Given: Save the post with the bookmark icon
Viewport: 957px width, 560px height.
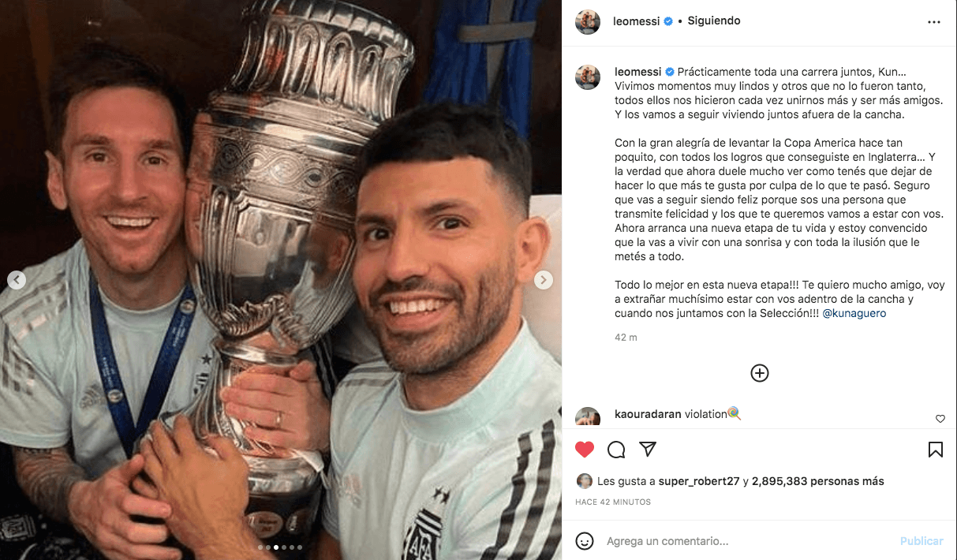Looking at the screenshot, I should 936,450.
